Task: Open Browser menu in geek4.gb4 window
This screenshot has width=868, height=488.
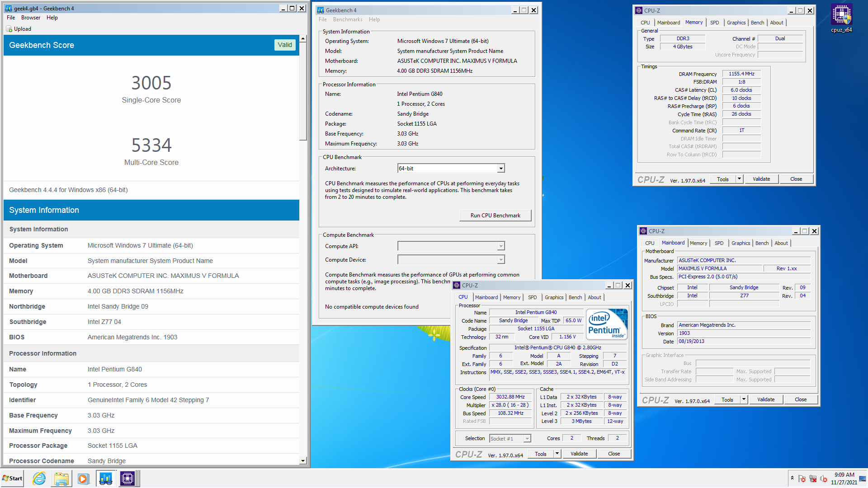Action: (31, 18)
